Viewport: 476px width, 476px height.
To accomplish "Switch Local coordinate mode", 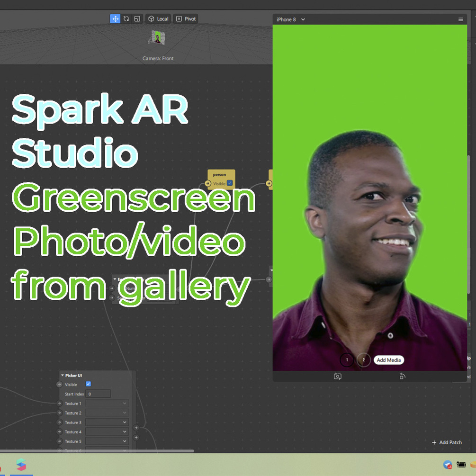I will (x=158, y=19).
